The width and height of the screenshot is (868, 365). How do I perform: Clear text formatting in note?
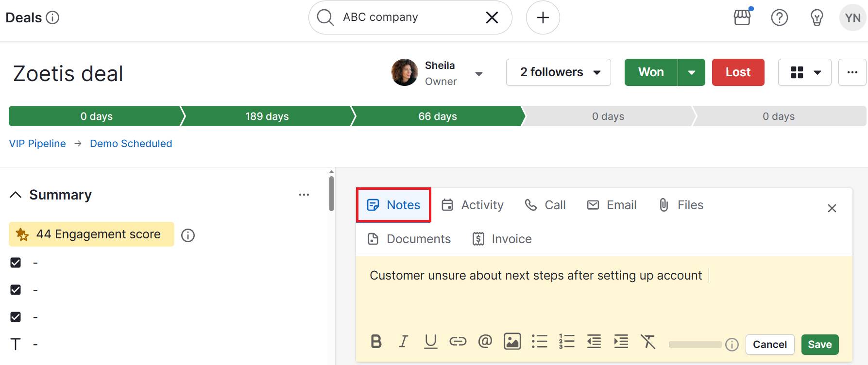pos(648,342)
